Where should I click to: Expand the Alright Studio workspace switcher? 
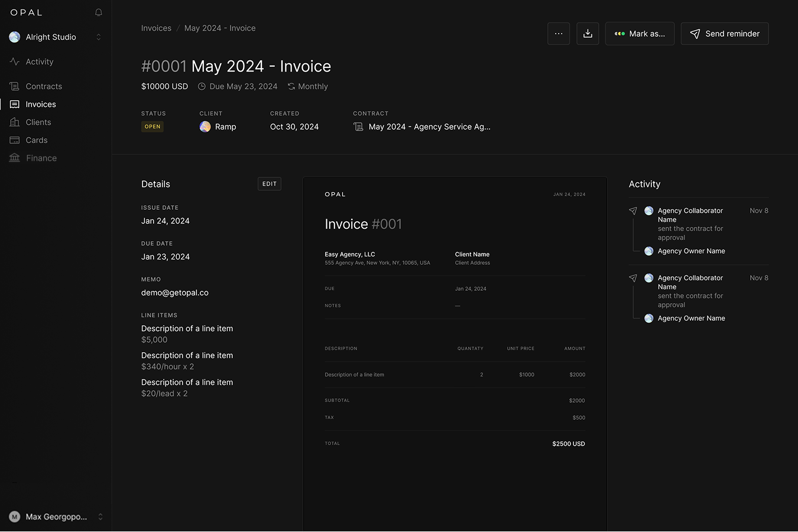click(98, 37)
